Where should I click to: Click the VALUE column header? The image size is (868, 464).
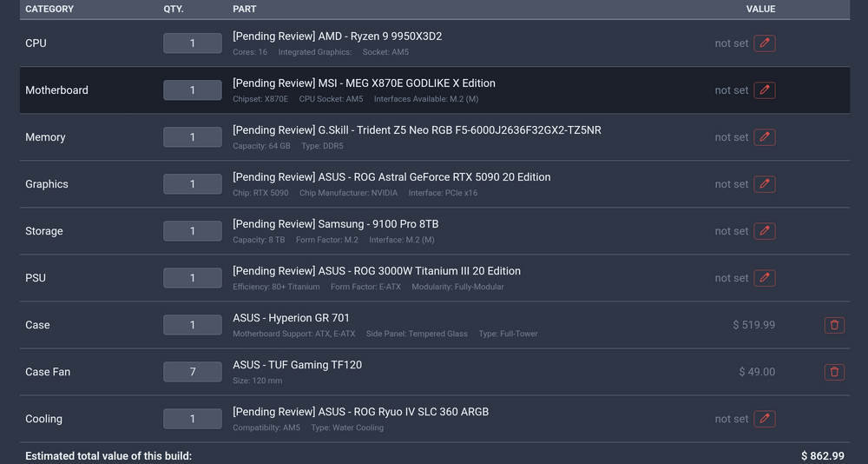(x=760, y=9)
